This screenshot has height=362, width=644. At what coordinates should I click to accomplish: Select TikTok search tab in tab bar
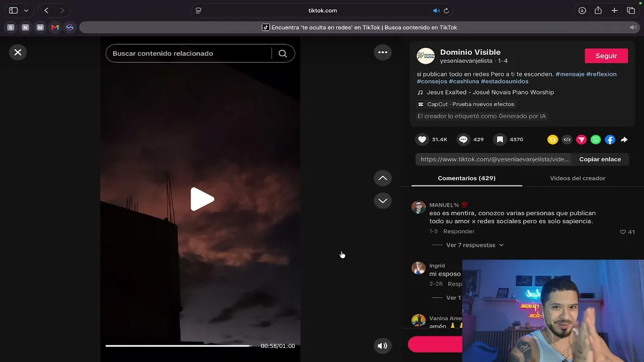tap(359, 28)
